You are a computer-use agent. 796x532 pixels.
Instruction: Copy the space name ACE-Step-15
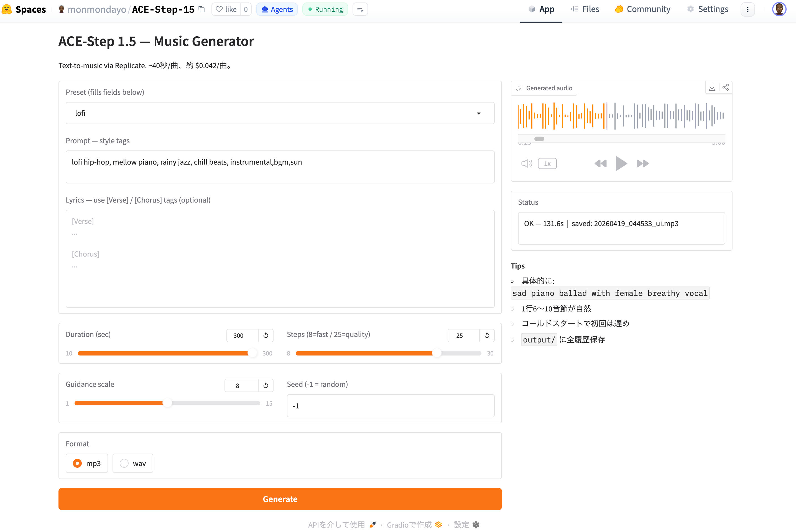click(x=202, y=9)
